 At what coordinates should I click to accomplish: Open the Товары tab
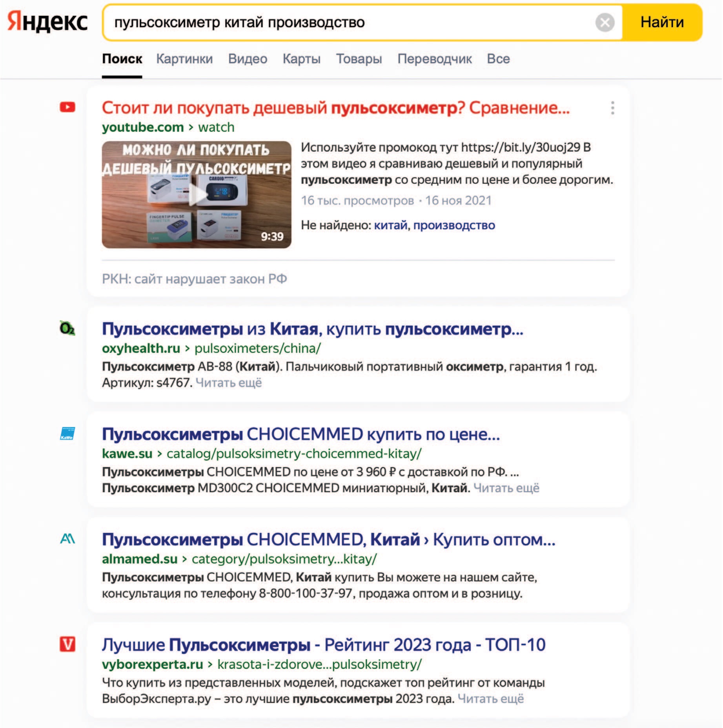pyautogui.click(x=359, y=59)
